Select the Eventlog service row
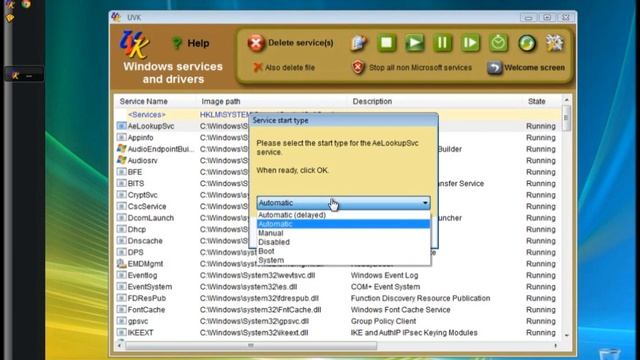Viewport: 640px width, 360px height. 338,275
